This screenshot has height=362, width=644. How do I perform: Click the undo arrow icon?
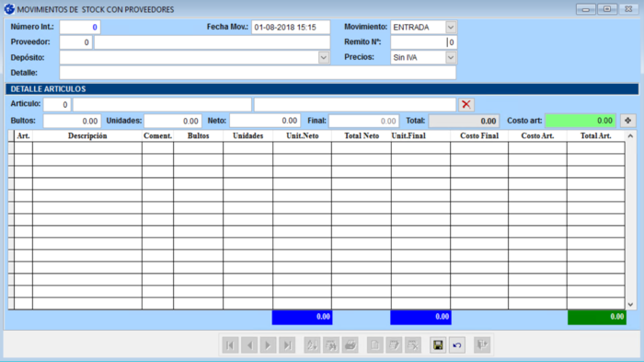(x=457, y=344)
